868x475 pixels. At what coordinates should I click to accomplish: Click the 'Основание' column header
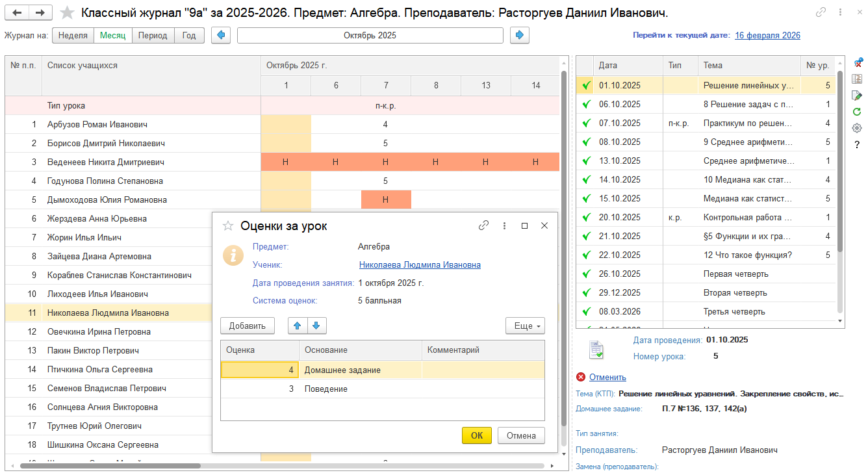pyautogui.click(x=360, y=350)
